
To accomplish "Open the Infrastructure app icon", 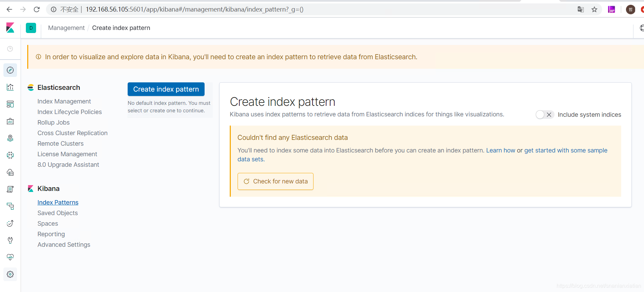I will (10, 172).
